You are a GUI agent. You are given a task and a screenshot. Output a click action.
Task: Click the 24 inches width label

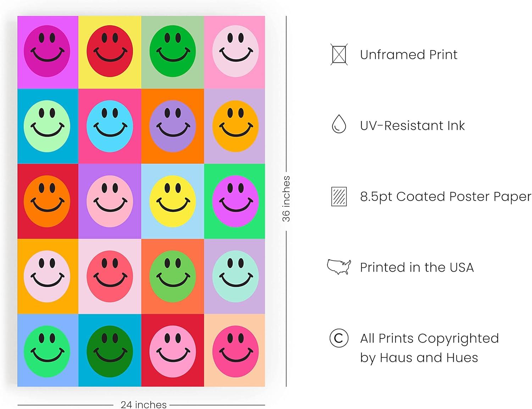click(144, 404)
